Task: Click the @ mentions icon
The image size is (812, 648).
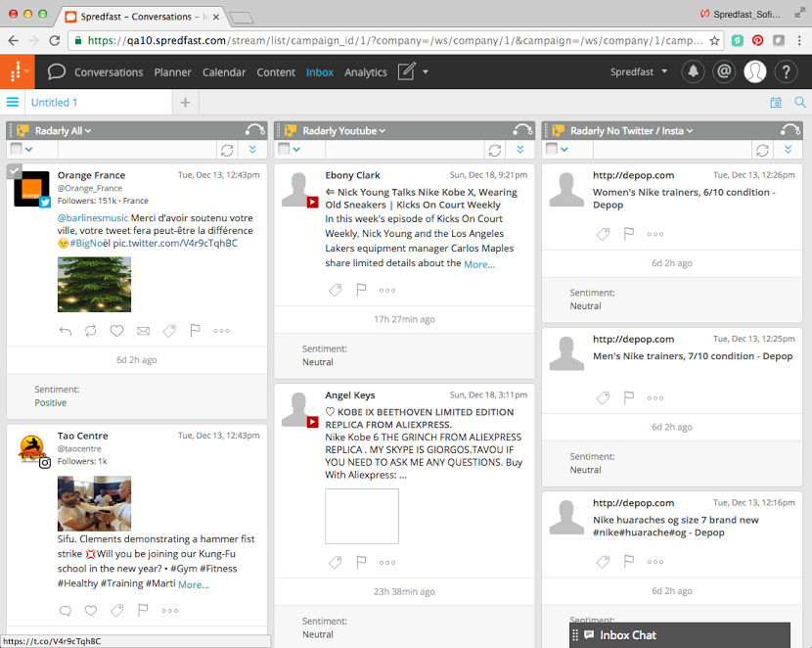Action: click(x=724, y=71)
